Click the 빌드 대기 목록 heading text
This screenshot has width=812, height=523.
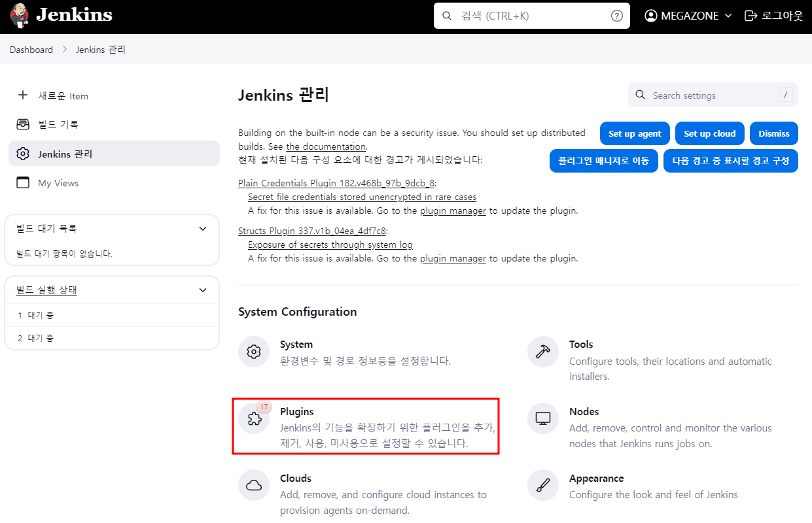[x=46, y=229]
